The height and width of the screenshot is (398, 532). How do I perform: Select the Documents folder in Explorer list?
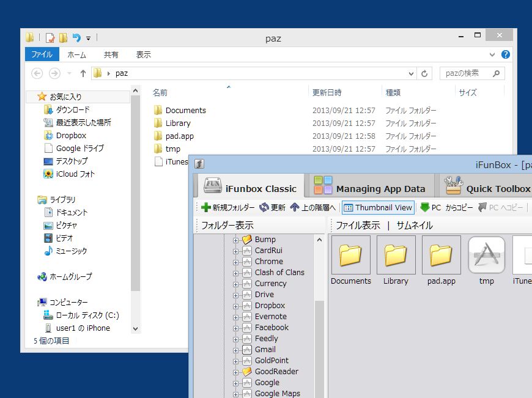point(186,110)
